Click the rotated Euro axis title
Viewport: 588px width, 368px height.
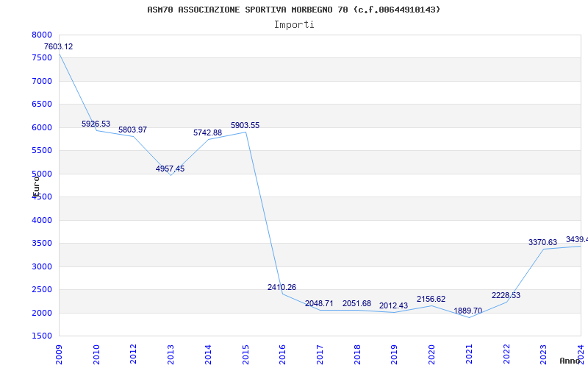[x=36, y=186]
